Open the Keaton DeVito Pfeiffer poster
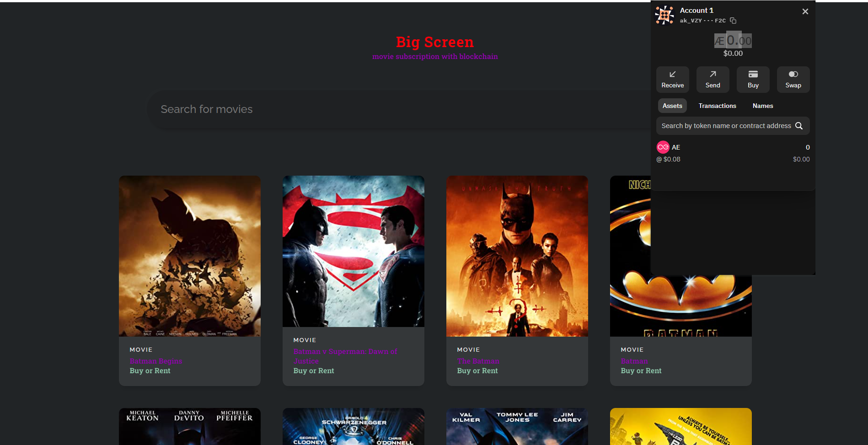The width and height of the screenshot is (868, 445). point(190,426)
